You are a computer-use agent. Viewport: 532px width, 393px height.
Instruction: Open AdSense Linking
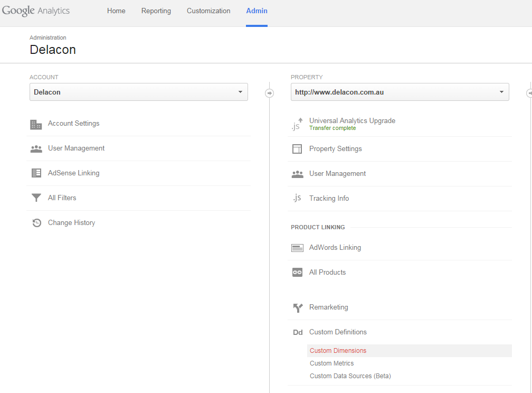coord(74,173)
